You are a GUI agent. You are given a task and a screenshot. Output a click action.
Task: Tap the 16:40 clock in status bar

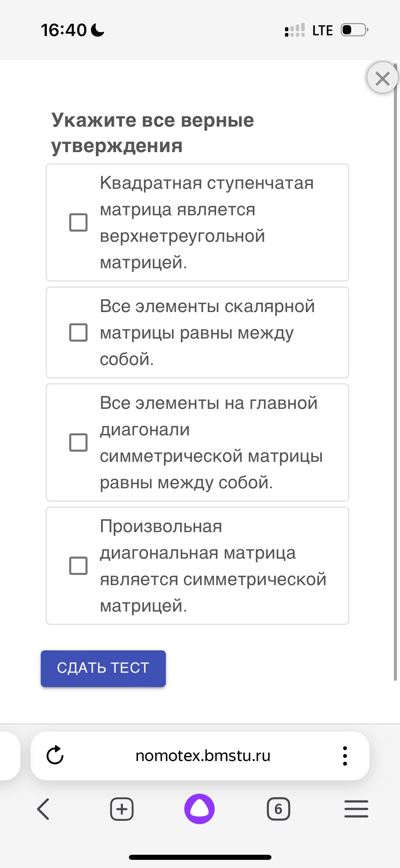(64, 30)
